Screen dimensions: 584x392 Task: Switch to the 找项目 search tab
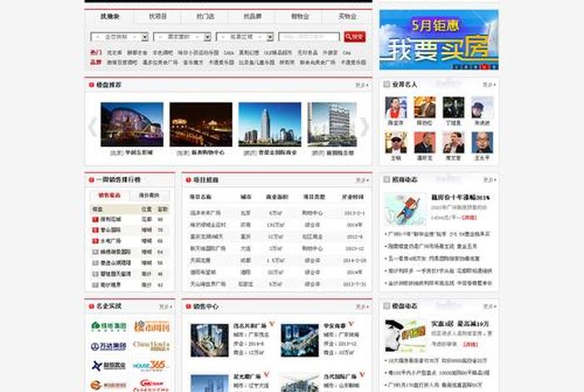coord(158,17)
